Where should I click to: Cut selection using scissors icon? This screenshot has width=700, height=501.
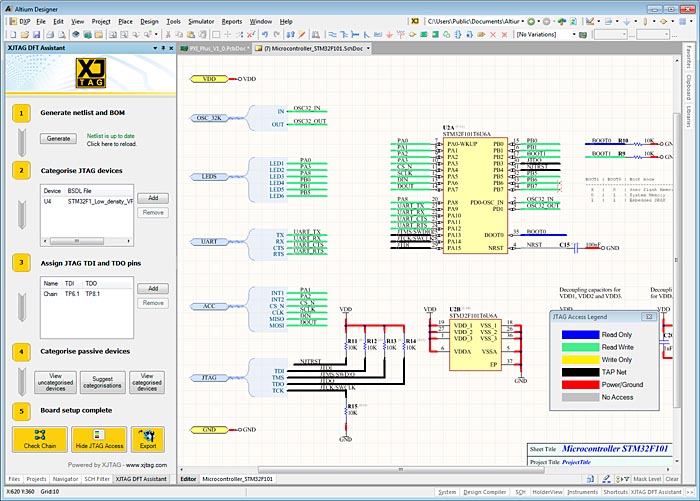[x=168, y=34]
